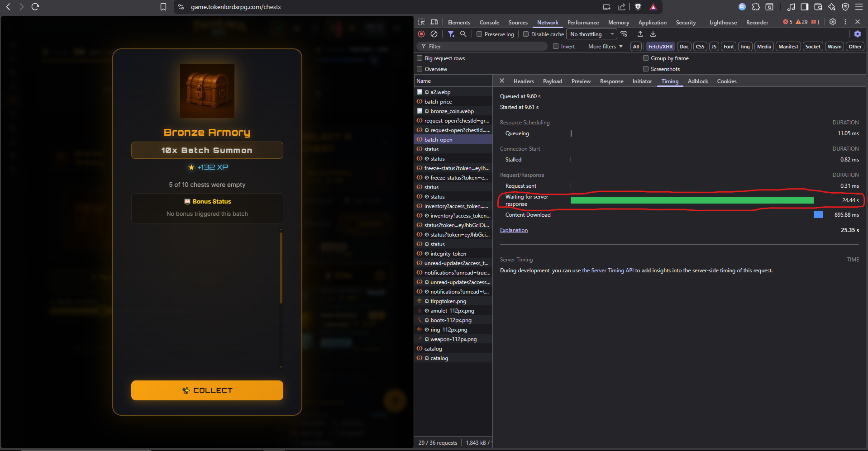Screen dimensions: 868x451
Task: Toggle the device toolbar icon
Action: point(434,22)
